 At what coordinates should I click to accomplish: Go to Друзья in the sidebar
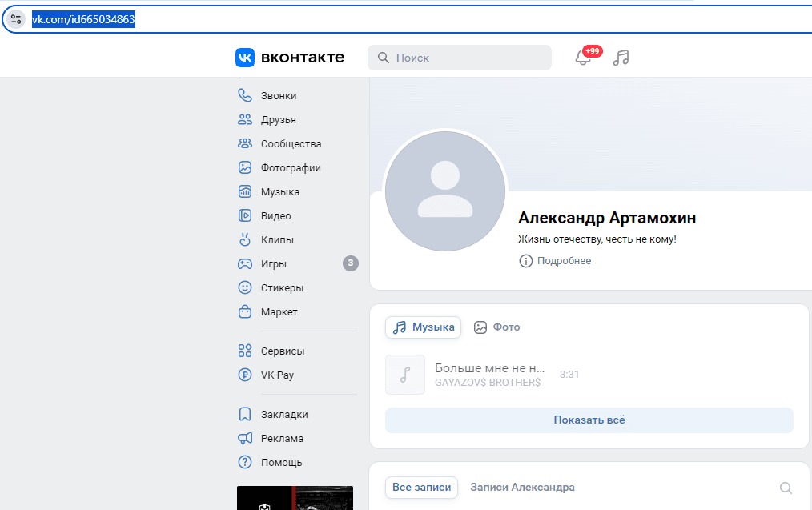click(x=279, y=119)
